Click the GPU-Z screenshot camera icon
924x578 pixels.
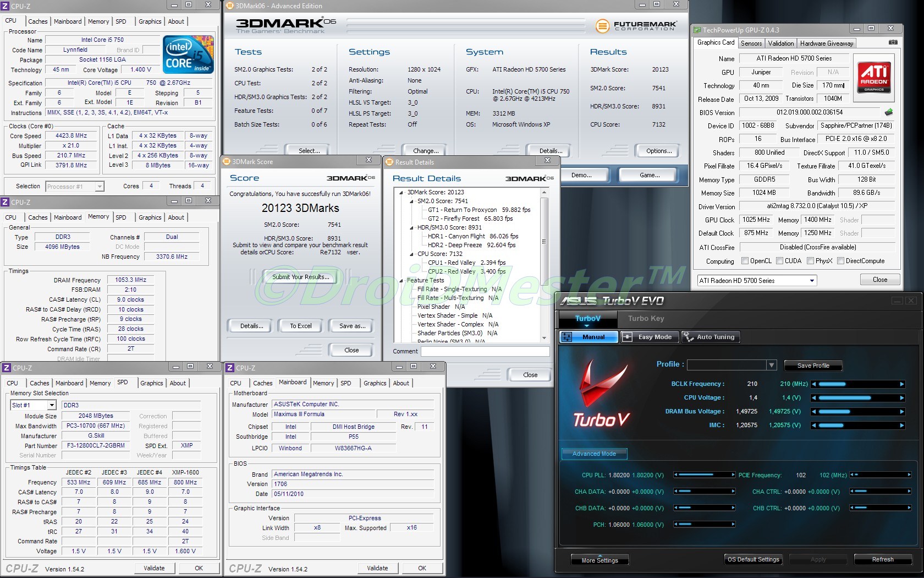coord(893,42)
